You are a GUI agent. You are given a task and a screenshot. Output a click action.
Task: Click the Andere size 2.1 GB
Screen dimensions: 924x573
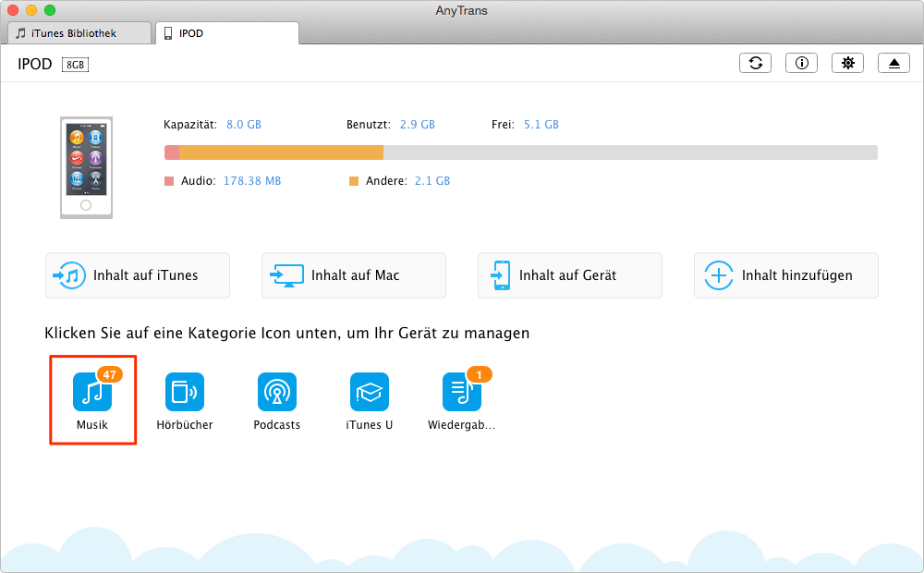click(432, 181)
